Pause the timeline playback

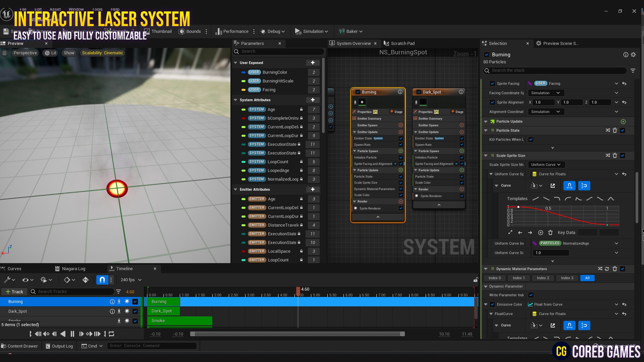pyautogui.click(x=72, y=334)
